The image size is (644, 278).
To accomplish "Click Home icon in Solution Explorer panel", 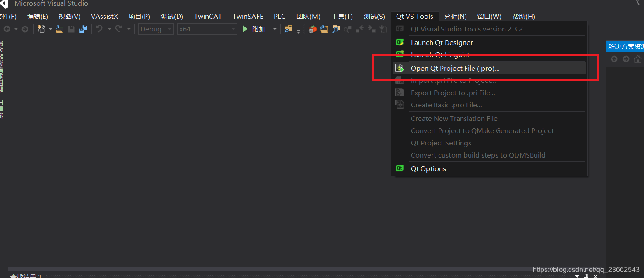I will (x=638, y=59).
